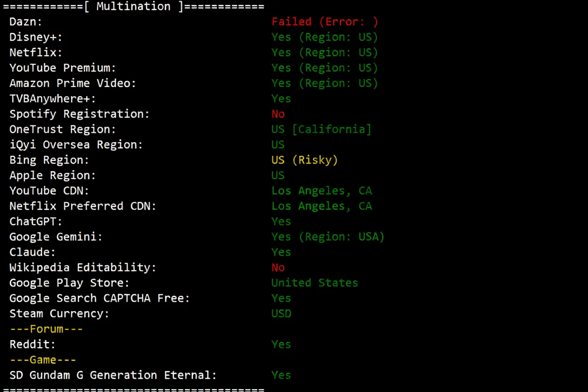Image resolution: width=588 pixels, height=392 pixels.
Task: Click the "Yes" result for Reddit
Action: tap(281, 344)
